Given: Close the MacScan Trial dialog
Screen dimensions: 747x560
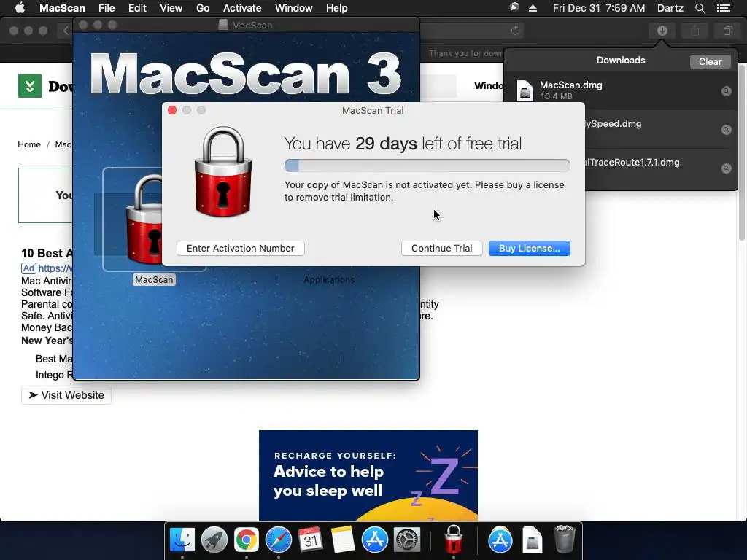Looking at the screenshot, I should coord(172,110).
